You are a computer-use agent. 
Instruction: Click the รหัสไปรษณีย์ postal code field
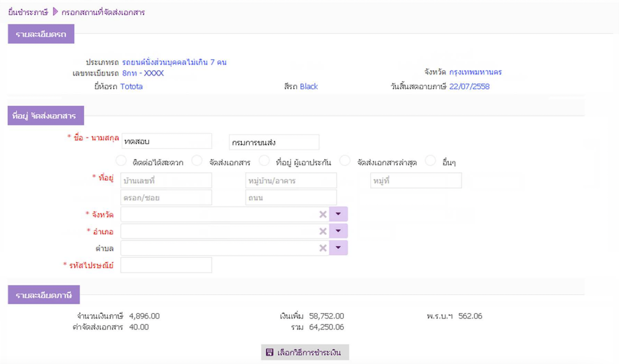click(166, 265)
